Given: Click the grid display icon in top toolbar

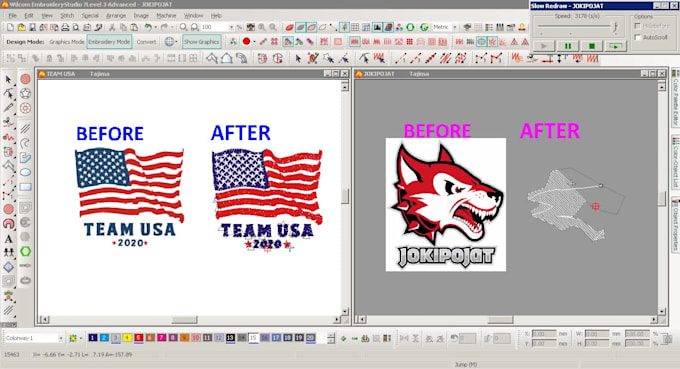Looking at the screenshot, I should (x=355, y=27).
